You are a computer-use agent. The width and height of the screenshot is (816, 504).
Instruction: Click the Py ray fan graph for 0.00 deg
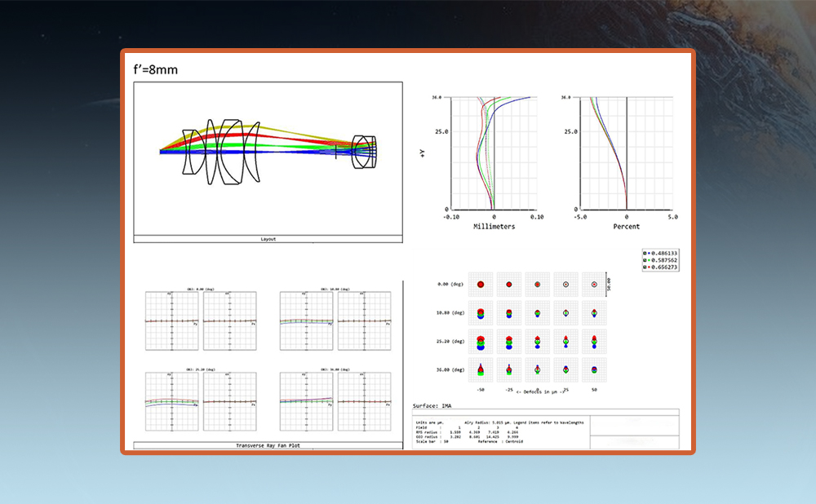(x=172, y=321)
